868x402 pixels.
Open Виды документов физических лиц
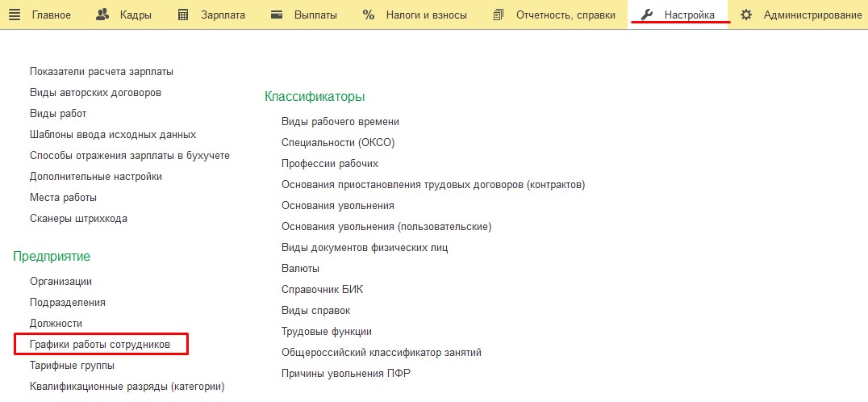tap(365, 248)
